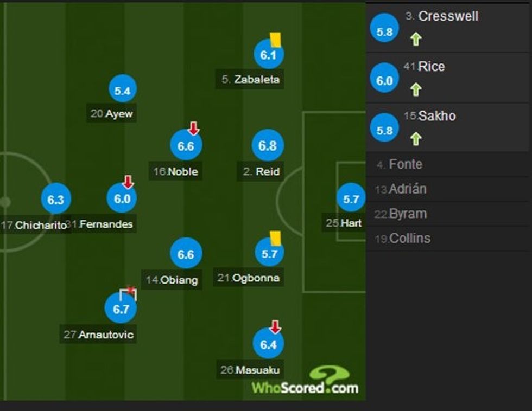
Task: Click Ogbonna's yellow card icon
Action: click(275, 238)
